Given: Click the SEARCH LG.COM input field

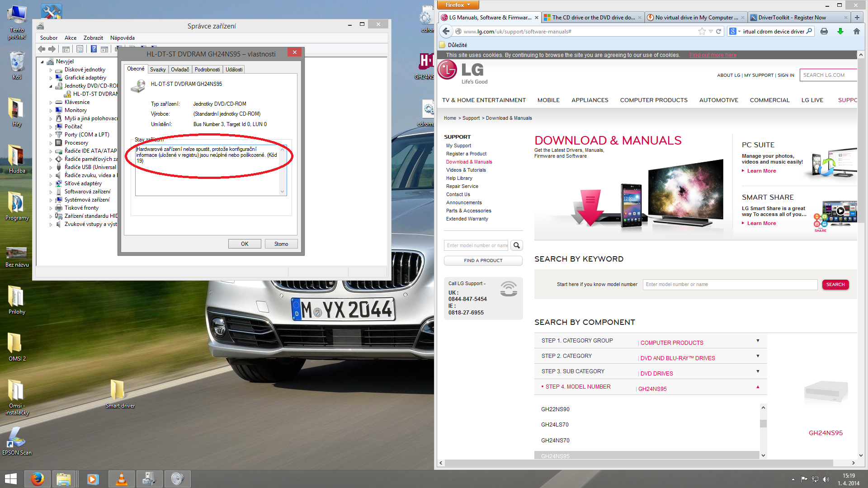Looking at the screenshot, I should [x=828, y=75].
